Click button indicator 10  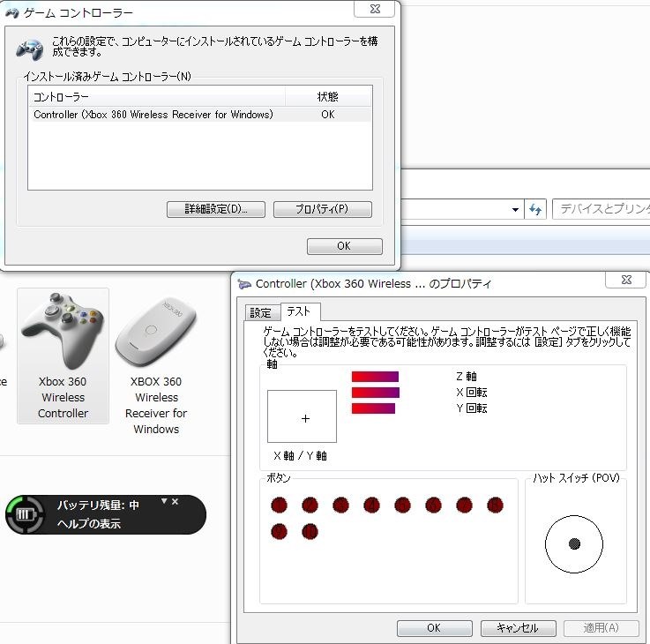[310, 532]
